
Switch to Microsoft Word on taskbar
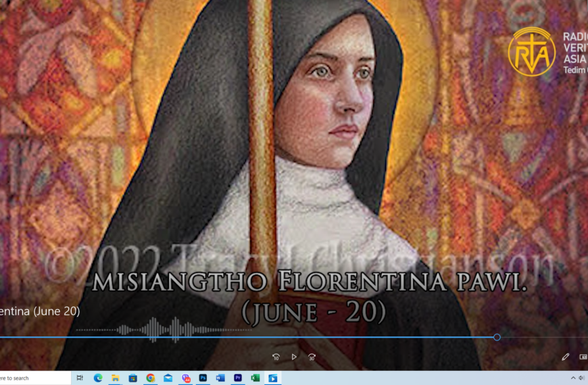[220, 378]
